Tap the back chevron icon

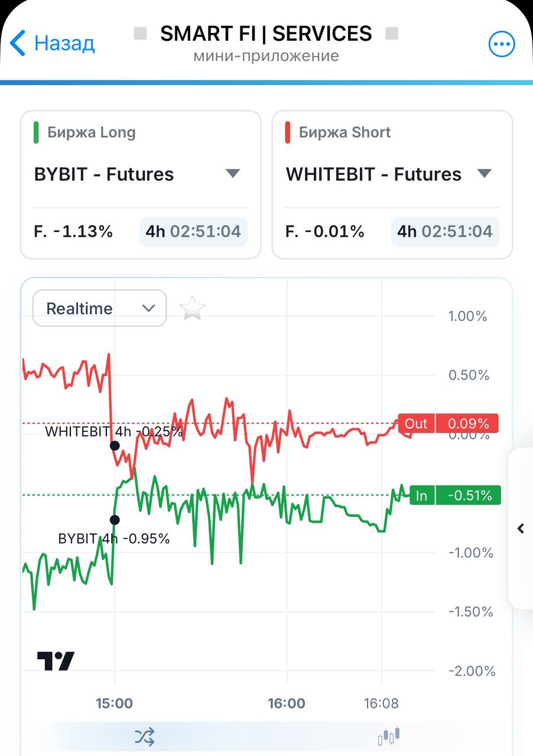pyautogui.click(x=18, y=43)
